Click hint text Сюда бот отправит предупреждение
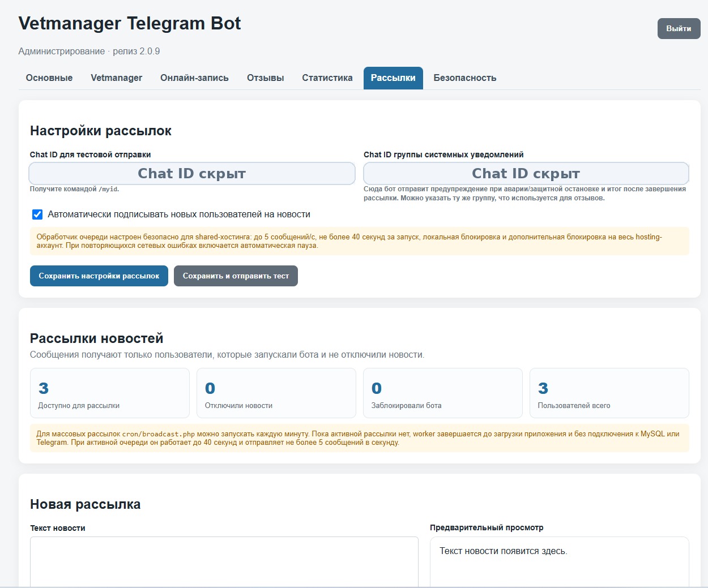 [x=524, y=194]
